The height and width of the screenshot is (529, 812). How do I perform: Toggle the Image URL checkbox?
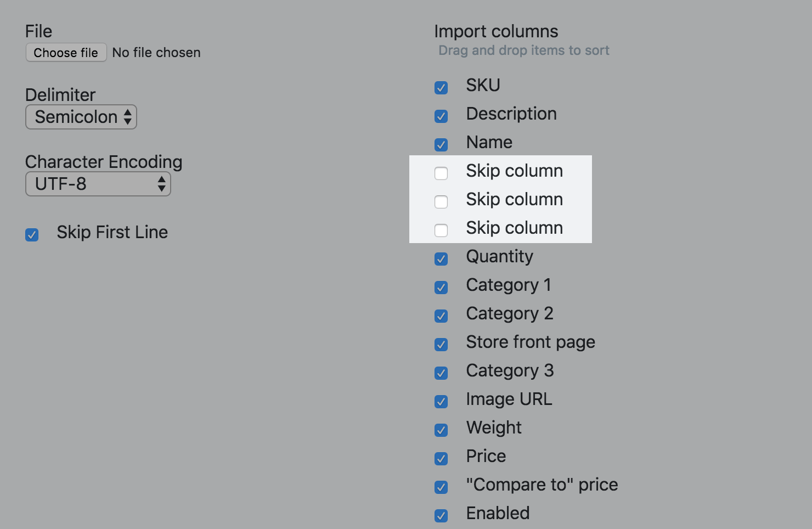(441, 402)
